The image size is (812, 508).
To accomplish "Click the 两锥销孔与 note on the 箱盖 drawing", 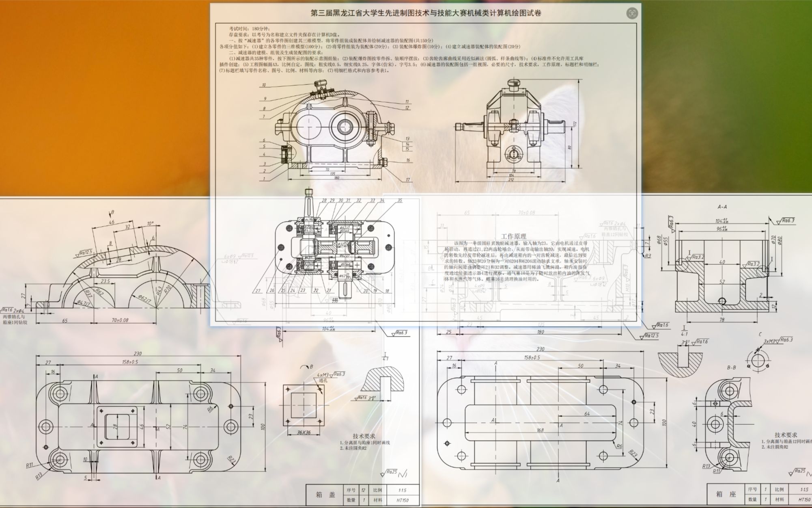I will coord(14,316).
